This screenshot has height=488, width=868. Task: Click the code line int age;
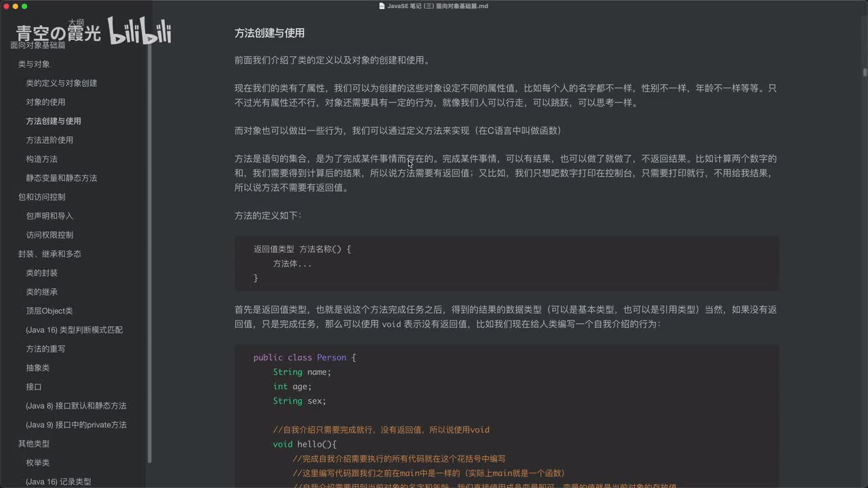click(x=292, y=386)
